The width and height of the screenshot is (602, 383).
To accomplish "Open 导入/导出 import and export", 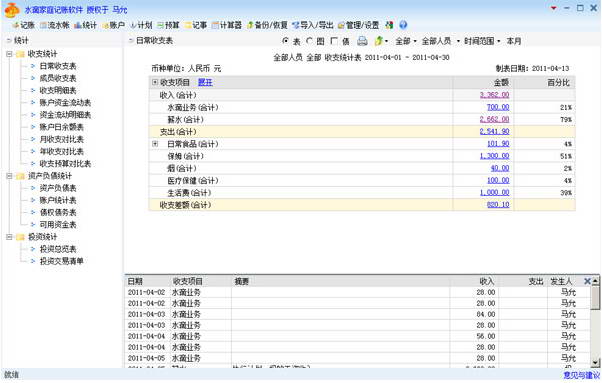I will point(313,25).
